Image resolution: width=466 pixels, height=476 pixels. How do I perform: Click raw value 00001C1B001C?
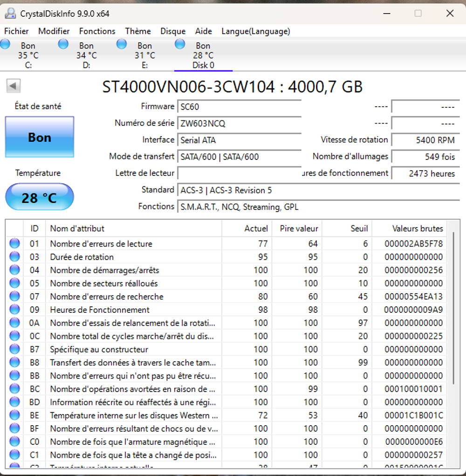point(413,415)
